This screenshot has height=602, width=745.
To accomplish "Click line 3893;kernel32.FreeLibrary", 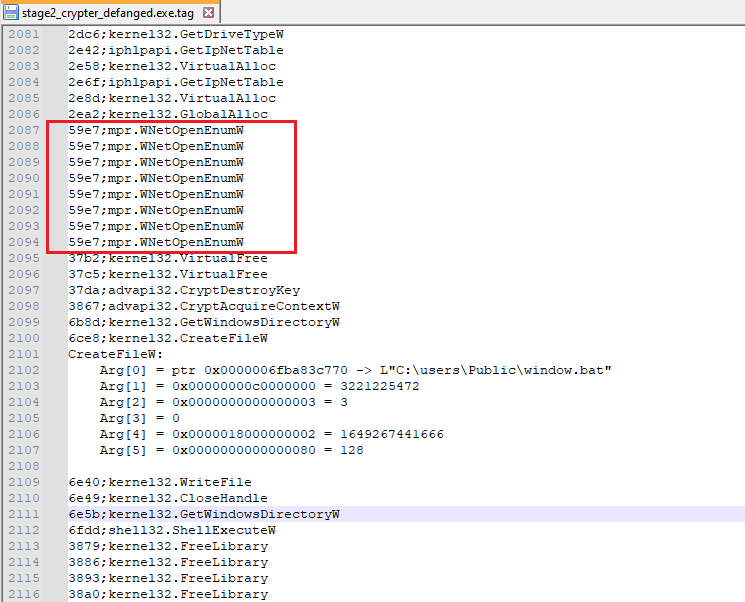I will click(x=168, y=578).
